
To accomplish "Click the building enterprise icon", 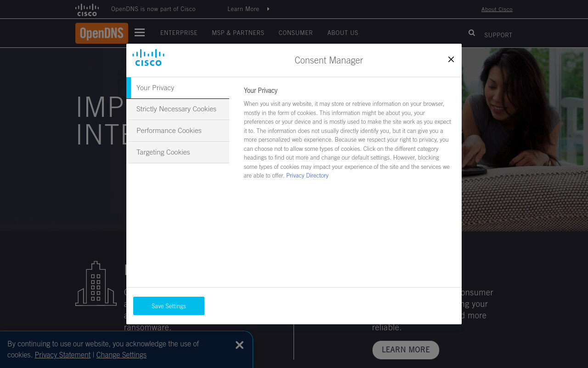I will 96,283.
